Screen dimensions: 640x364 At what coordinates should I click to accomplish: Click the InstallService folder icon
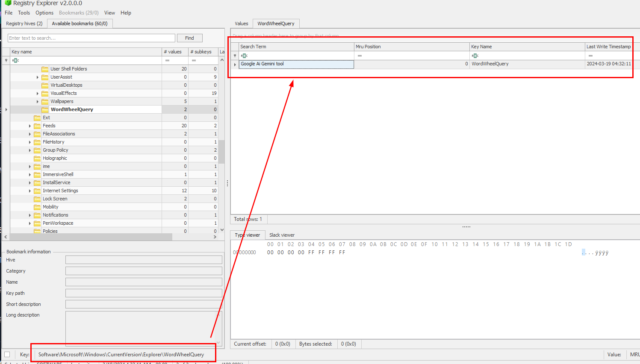37,182
